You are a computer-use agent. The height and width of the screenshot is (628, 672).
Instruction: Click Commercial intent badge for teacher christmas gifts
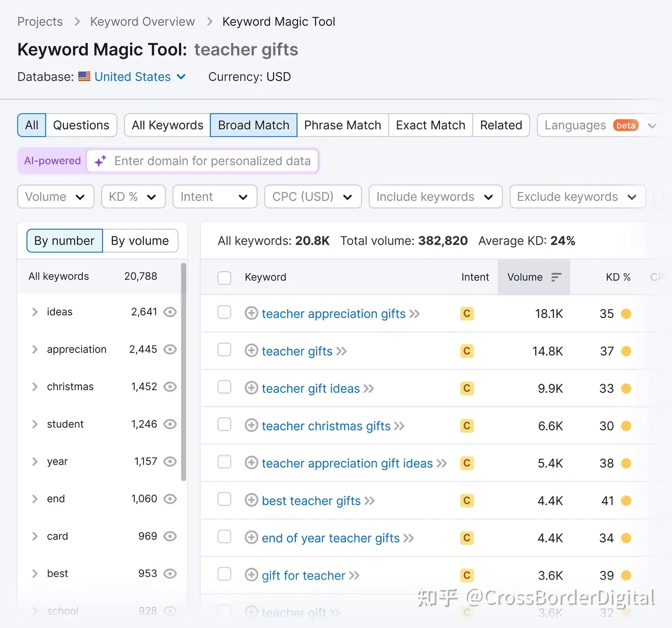point(467,426)
